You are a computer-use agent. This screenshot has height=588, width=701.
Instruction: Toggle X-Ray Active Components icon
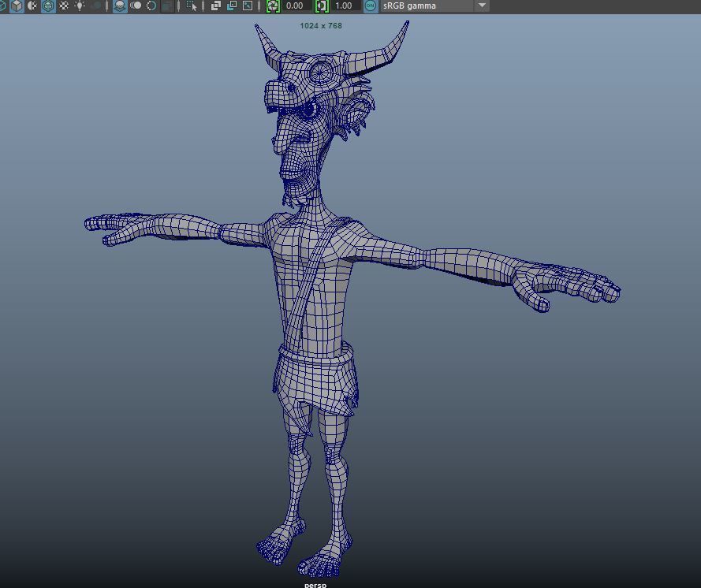coord(232,6)
